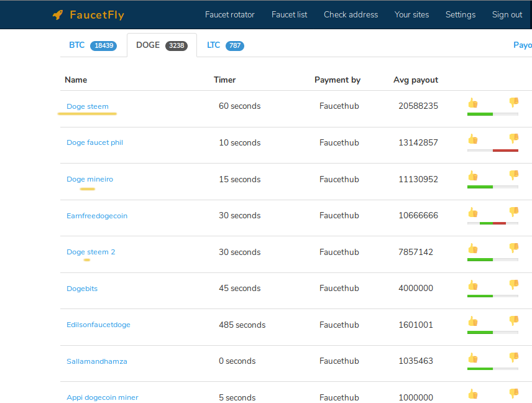Click the FaucetFly rocket logo icon
This screenshot has width=532, height=403.
pos(58,14)
